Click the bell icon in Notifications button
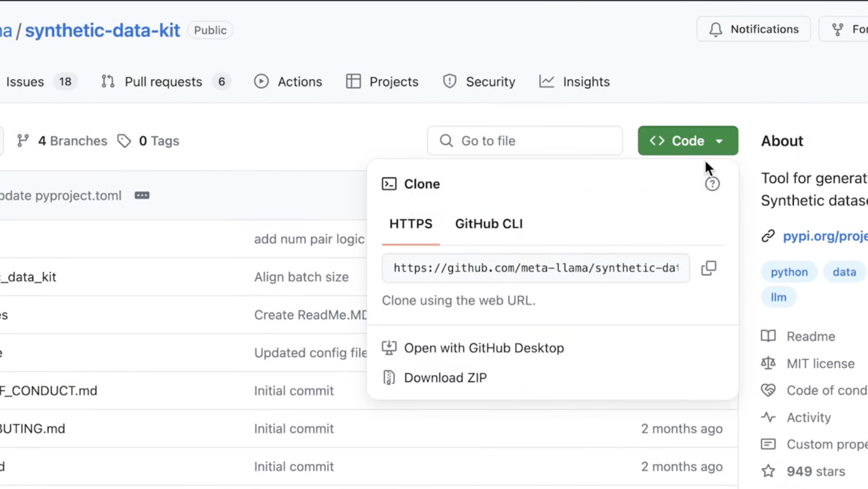The height and width of the screenshot is (489, 868). (716, 29)
